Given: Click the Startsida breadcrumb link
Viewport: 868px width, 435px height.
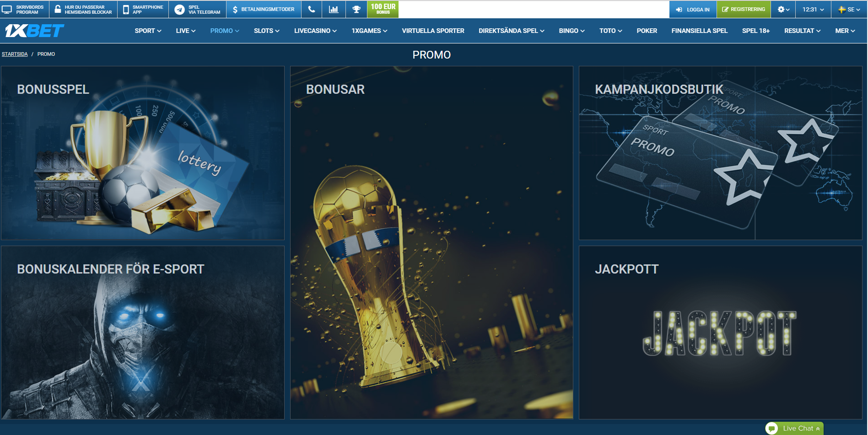Looking at the screenshot, I should pos(15,54).
